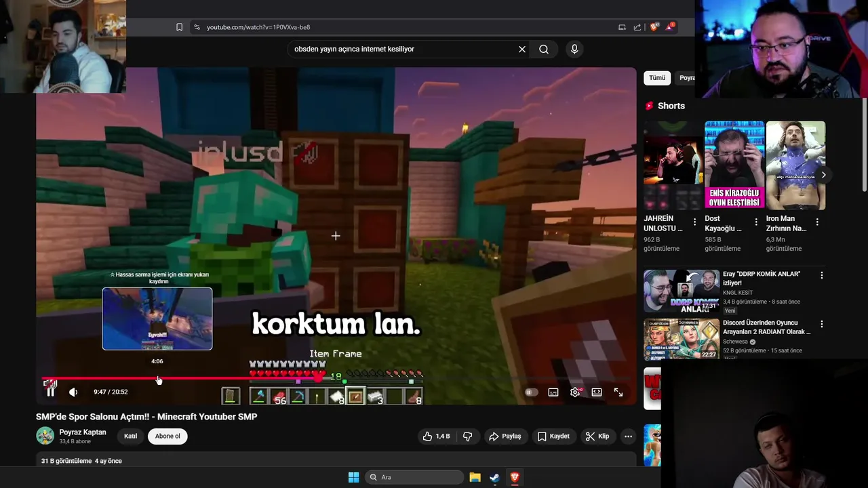Viewport: 868px width, 488px height.
Task: Click the share icon in the address bar
Action: click(x=637, y=27)
